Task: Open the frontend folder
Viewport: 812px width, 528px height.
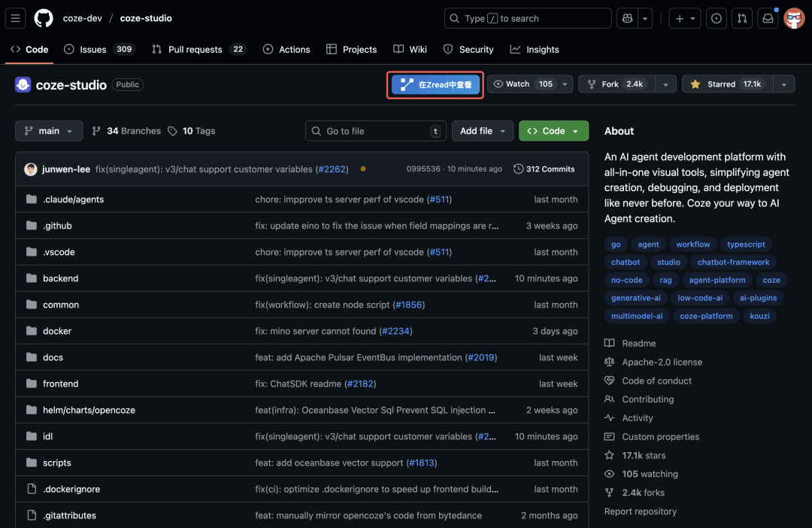Action: (61, 384)
